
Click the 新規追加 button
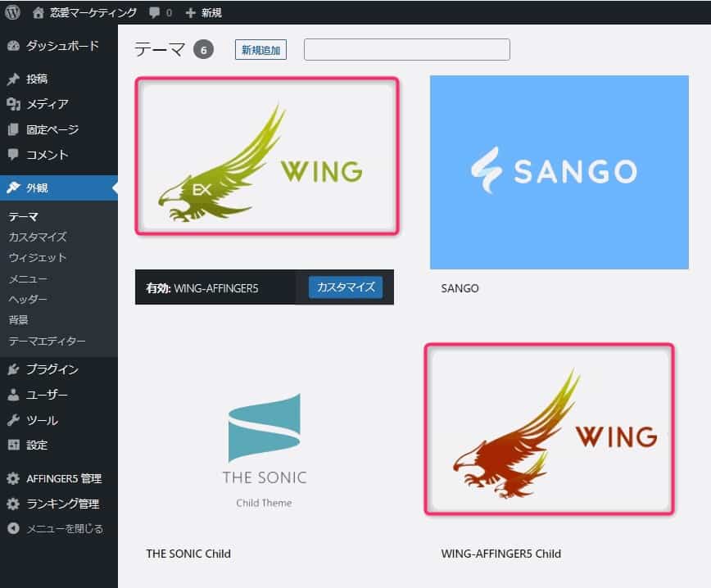point(260,50)
